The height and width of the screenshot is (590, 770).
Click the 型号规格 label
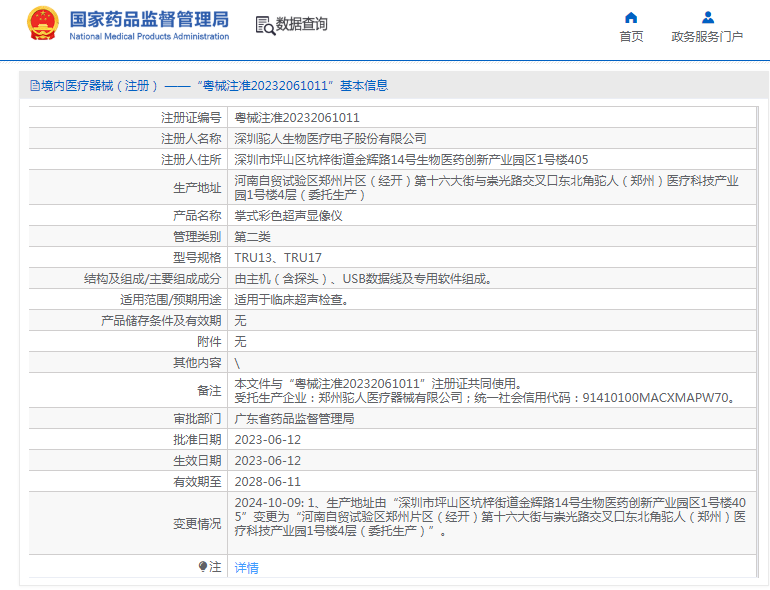[x=197, y=257]
